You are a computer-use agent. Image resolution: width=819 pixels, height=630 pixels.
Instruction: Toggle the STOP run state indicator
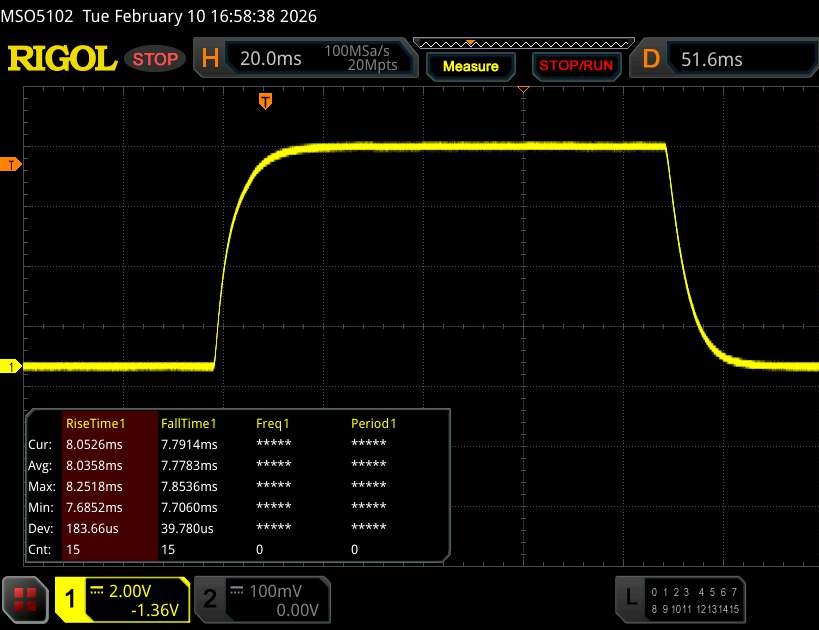click(x=156, y=59)
